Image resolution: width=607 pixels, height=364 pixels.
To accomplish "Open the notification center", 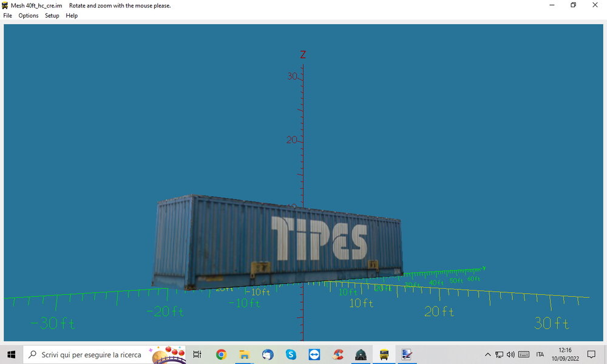I will [591, 354].
